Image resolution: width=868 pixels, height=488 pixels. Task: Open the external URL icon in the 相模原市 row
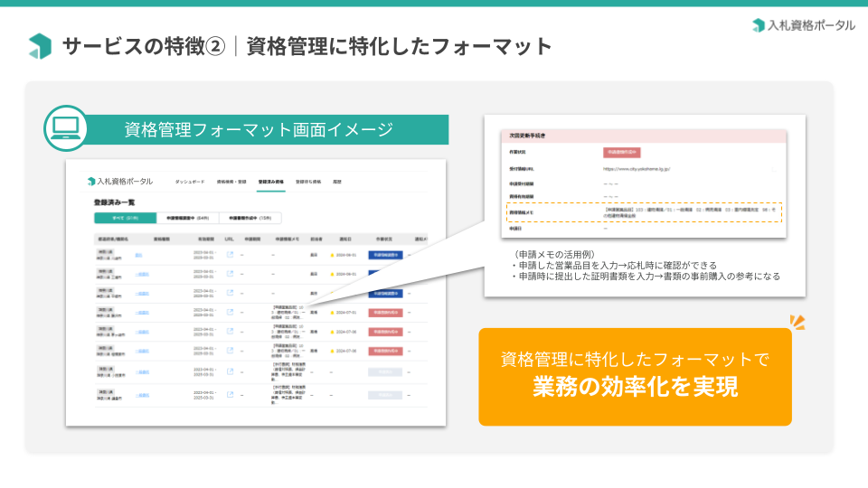(230, 351)
